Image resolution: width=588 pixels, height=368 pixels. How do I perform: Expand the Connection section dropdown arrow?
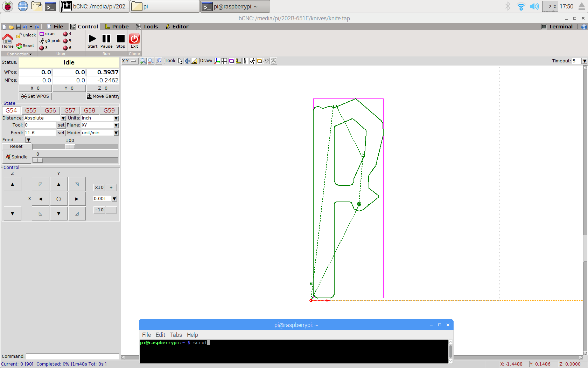(31, 54)
